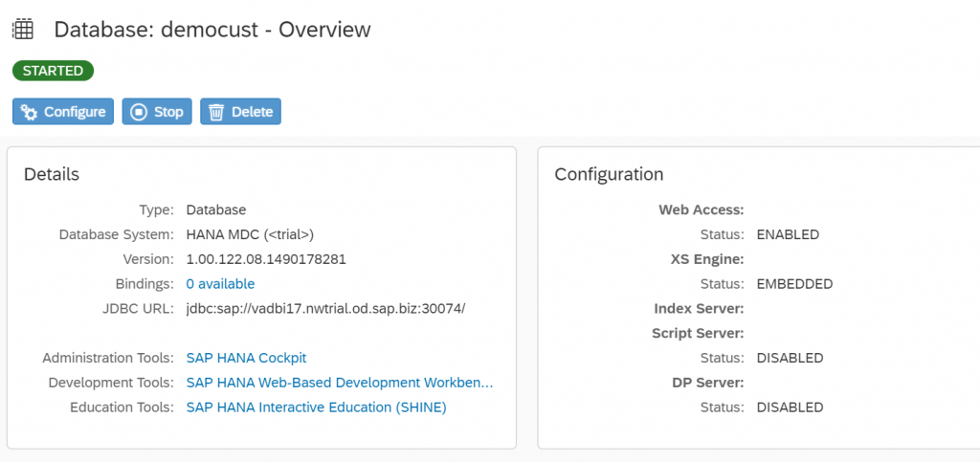Open SAP HANA Interactive Education (SHINE)
Screen dimensions: 980x462
(316, 407)
